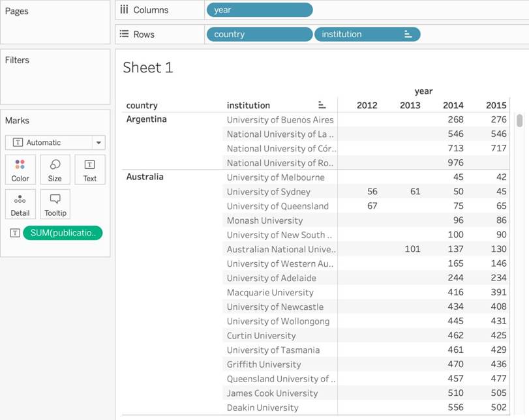Select the country pill in Rows
Screen dimensions: 529x420
(259, 35)
